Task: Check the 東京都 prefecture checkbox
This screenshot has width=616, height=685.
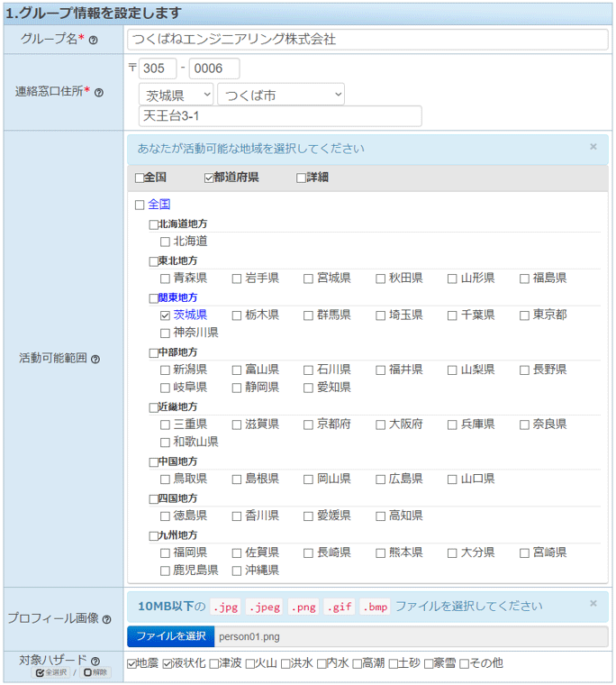Action: coord(525,315)
